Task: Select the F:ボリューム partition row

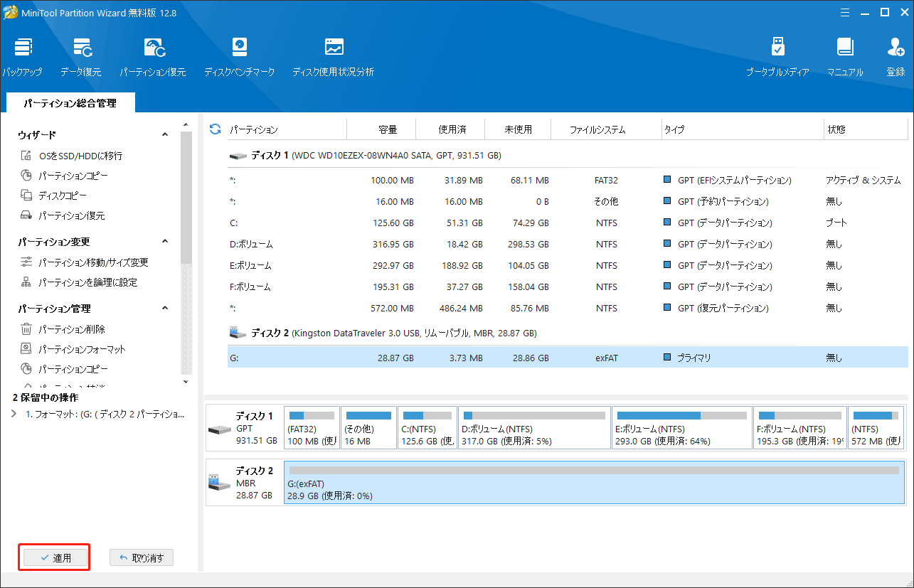Action: (x=568, y=287)
